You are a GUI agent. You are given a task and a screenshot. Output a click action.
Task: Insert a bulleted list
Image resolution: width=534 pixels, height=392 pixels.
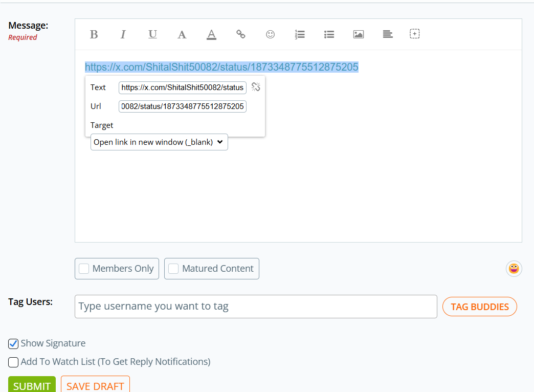(x=329, y=34)
